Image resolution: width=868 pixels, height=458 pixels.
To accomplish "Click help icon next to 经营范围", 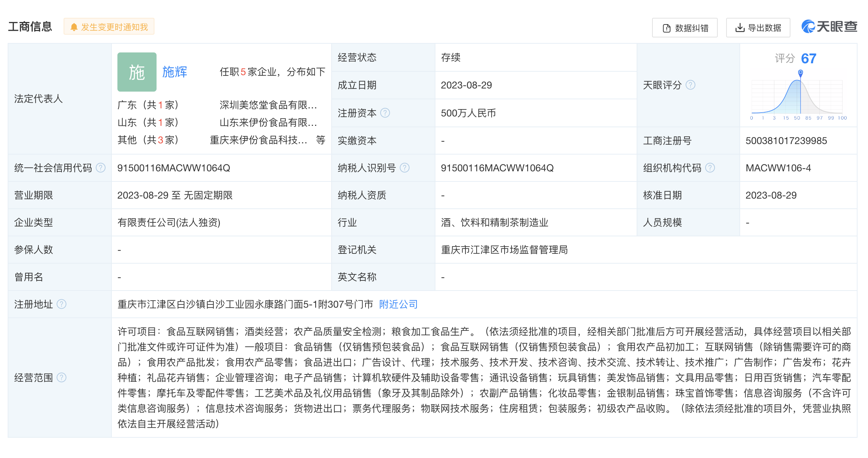I will coord(62,378).
